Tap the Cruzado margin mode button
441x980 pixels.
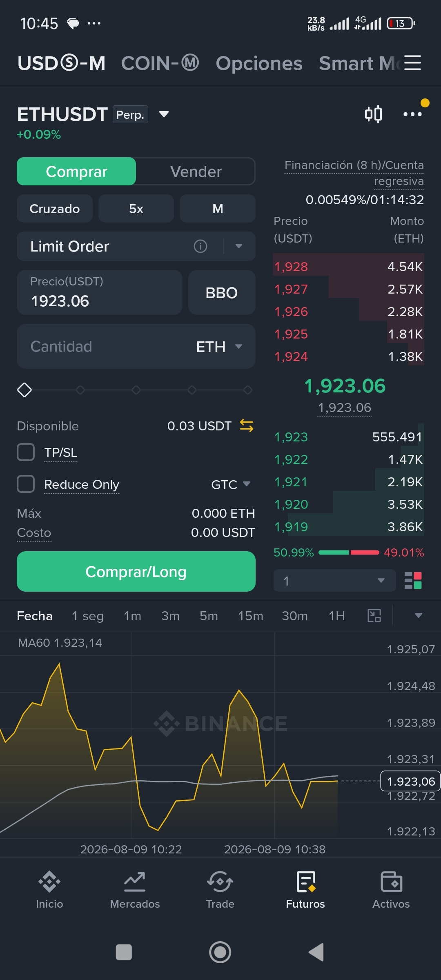click(55, 209)
